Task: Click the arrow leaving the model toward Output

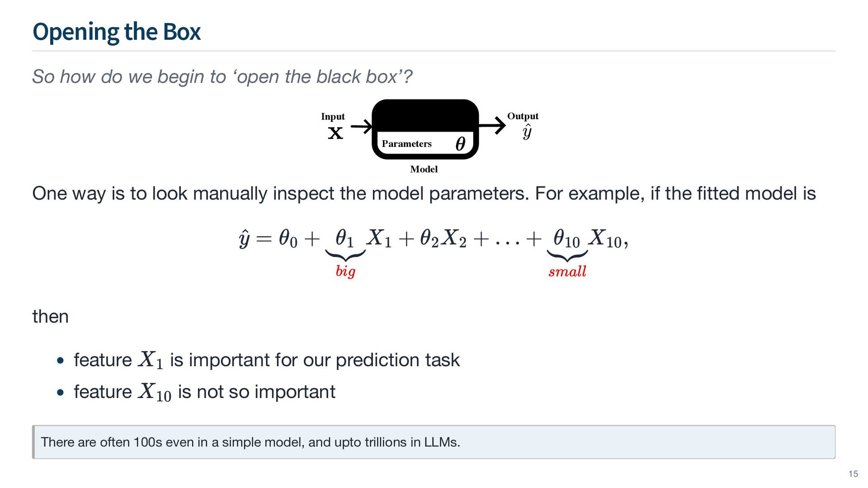Action: point(492,125)
